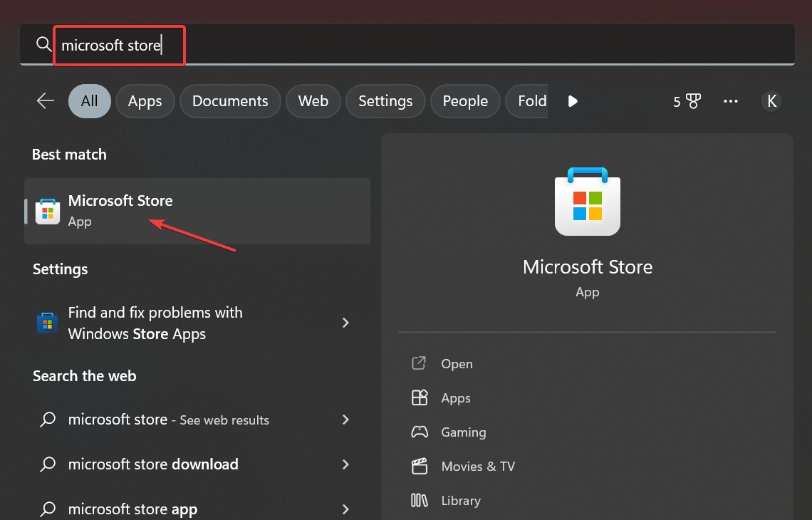Expand chevron for microsoft store download

coord(345,464)
